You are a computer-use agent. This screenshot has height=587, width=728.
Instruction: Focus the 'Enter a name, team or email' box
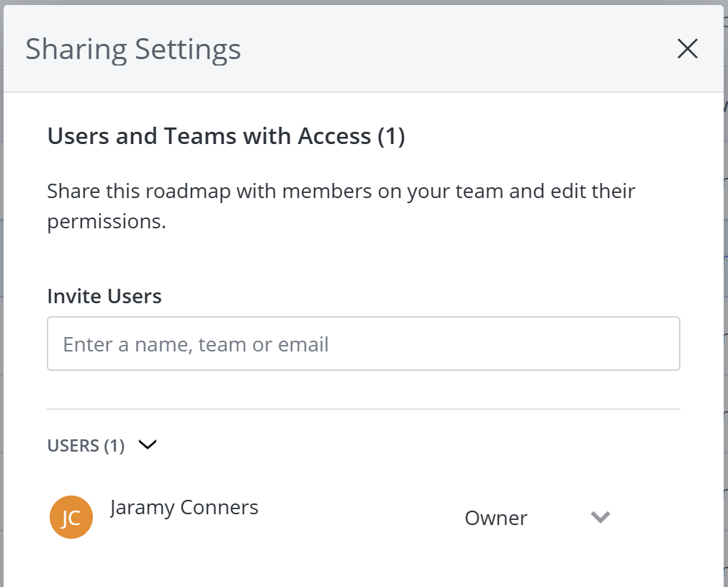[364, 344]
